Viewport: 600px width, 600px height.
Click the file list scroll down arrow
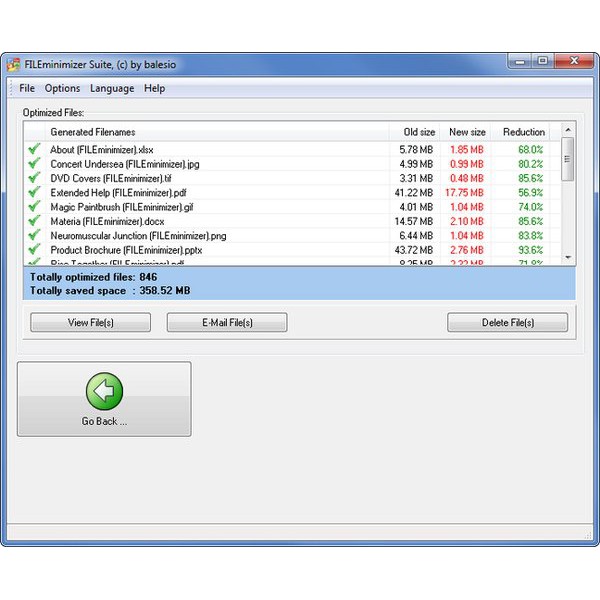(x=568, y=258)
